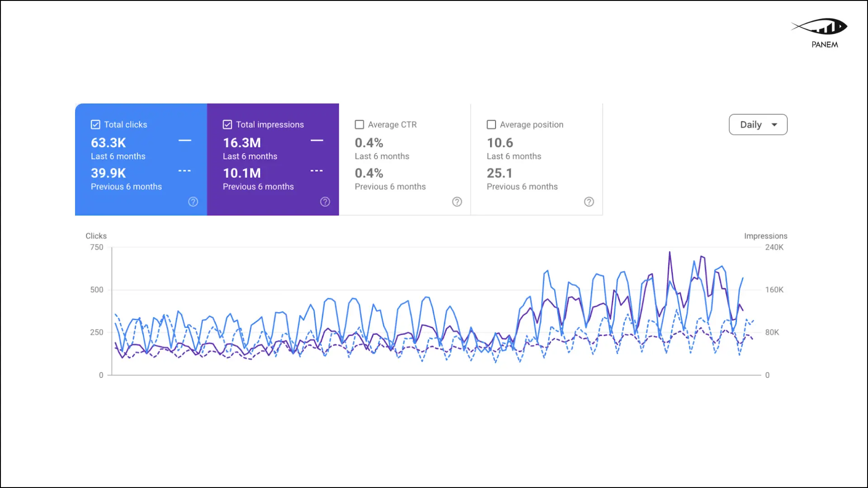Uncheck the Total impressions checkbox
868x488 pixels.
[227, 125]
